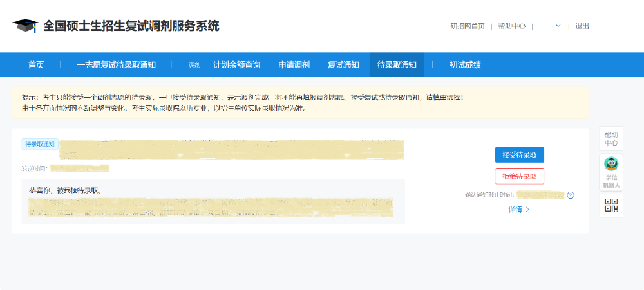This screenshot has height=290, width=644.
Task: Click the 接受待录取 button
Action: click(x=520, y=154)
